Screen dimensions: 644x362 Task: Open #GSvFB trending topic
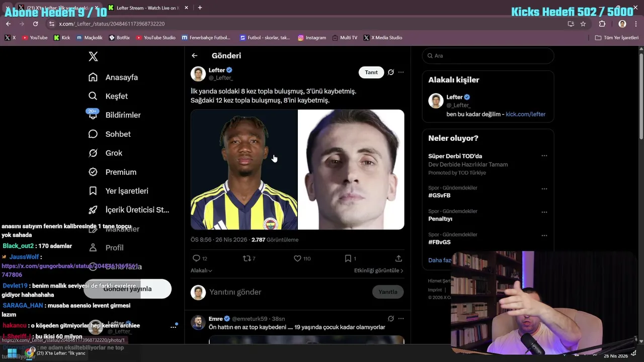pos(439,195)
